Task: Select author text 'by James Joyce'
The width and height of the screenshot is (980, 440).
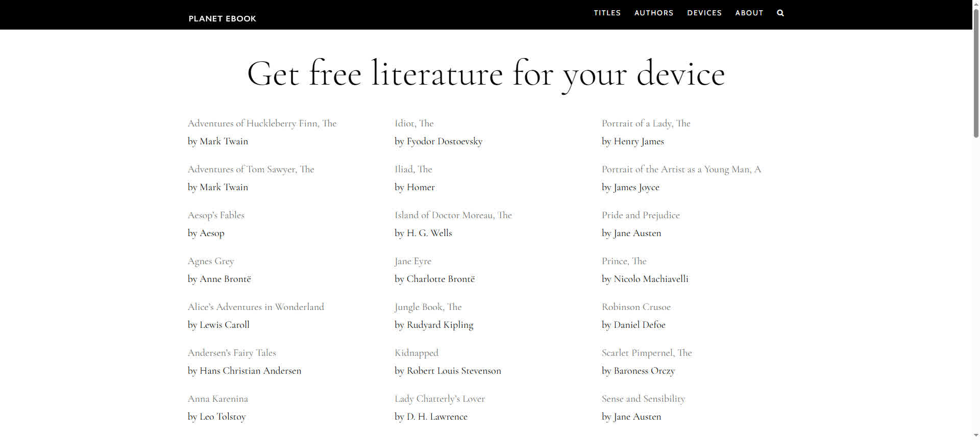Action: pyautogui.click(x=631, y=187)
